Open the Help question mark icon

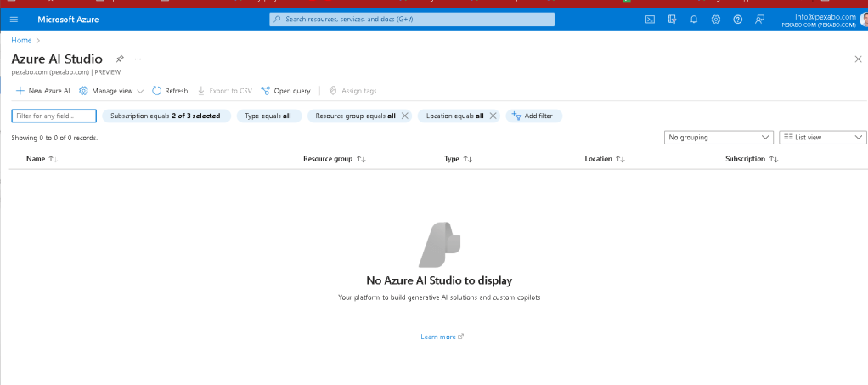pos(737,20)
